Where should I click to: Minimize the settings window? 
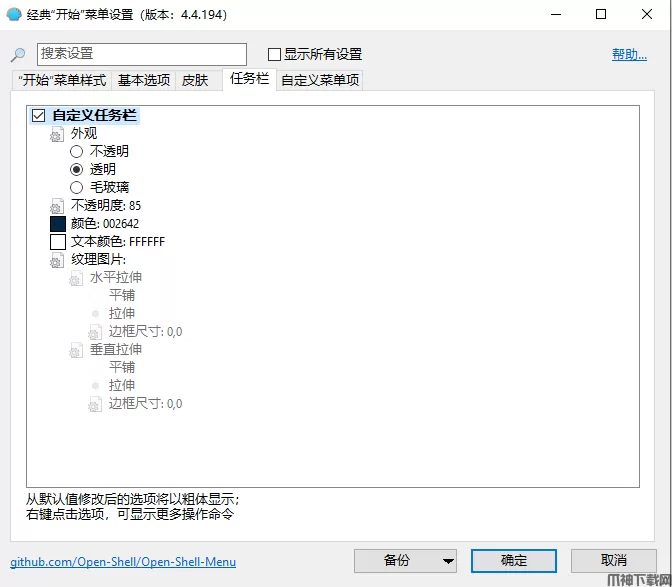point(556,15)
